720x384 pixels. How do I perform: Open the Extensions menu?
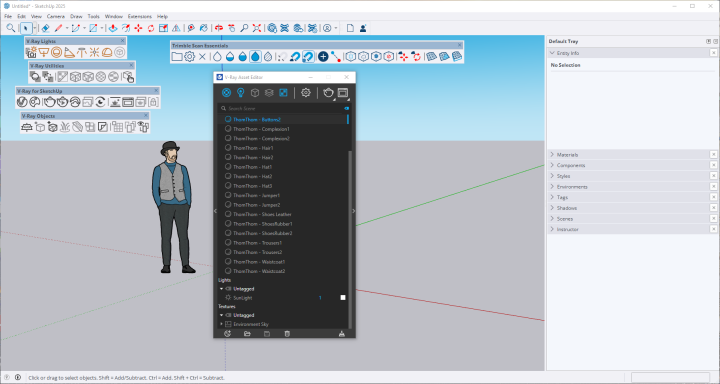click(x=140, y=16)
